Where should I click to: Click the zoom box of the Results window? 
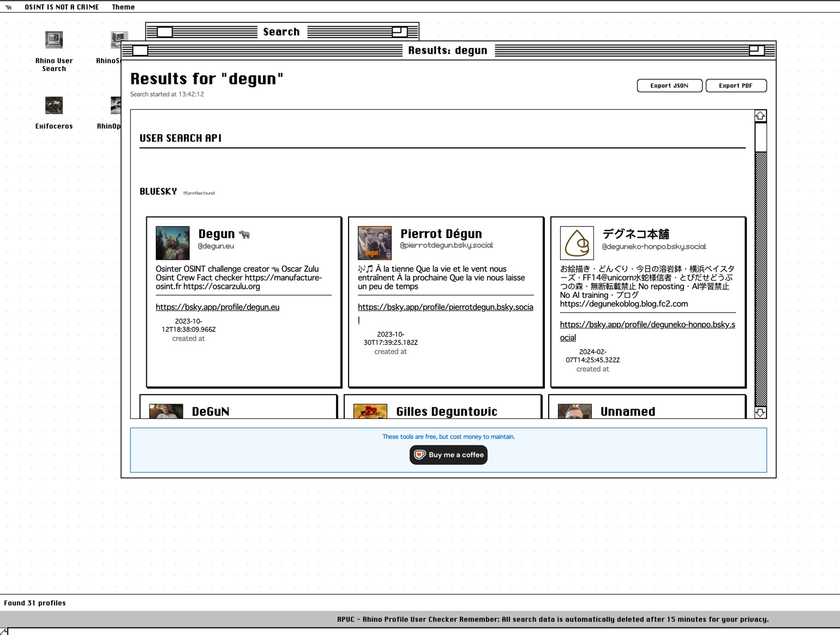757,51
